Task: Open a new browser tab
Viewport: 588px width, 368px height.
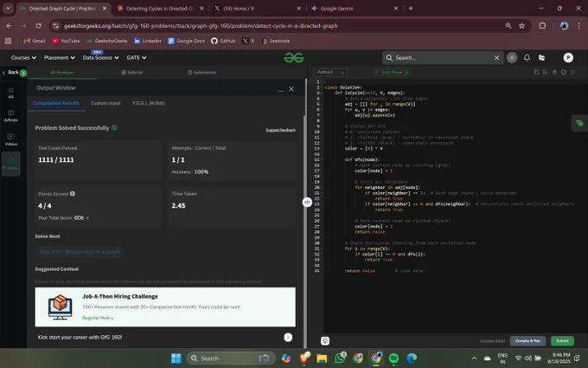Action: (411, 9)
